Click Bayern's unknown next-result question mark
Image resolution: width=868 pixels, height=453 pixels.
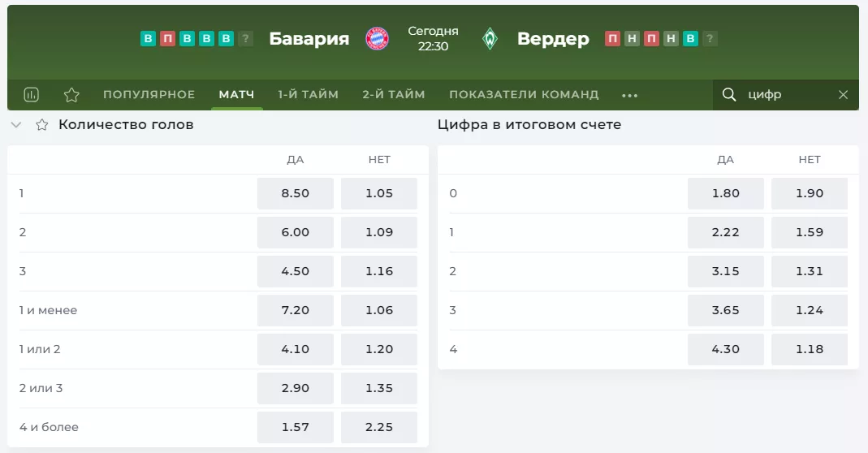[x=246, y=39]
